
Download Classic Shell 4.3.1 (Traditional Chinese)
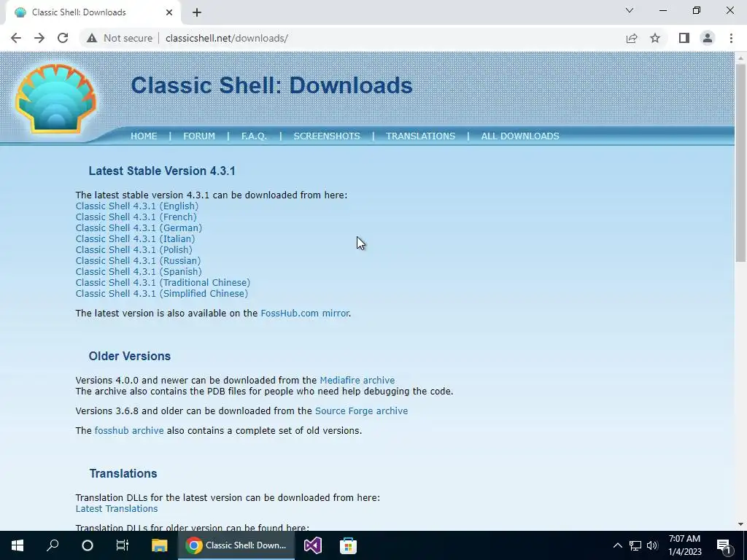163,282
